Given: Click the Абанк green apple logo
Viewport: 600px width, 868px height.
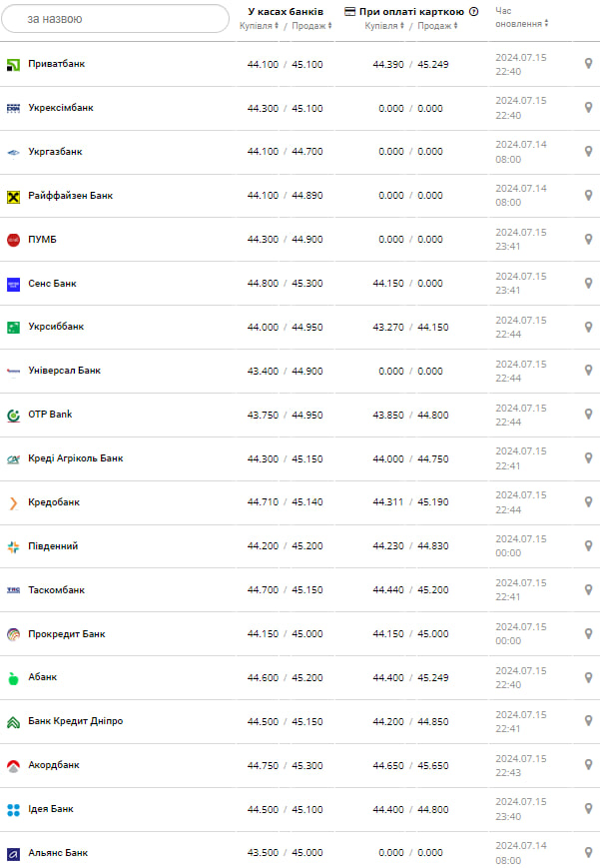Looking at the screenshot, I should click(13, 678).
